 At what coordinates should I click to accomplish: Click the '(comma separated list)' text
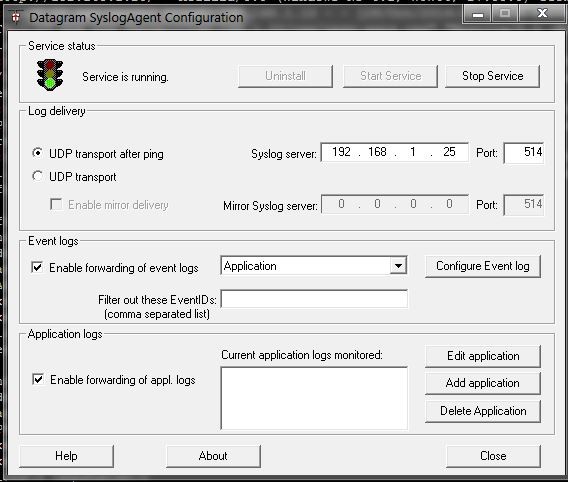pyautogui.click(x=157, y=314)
